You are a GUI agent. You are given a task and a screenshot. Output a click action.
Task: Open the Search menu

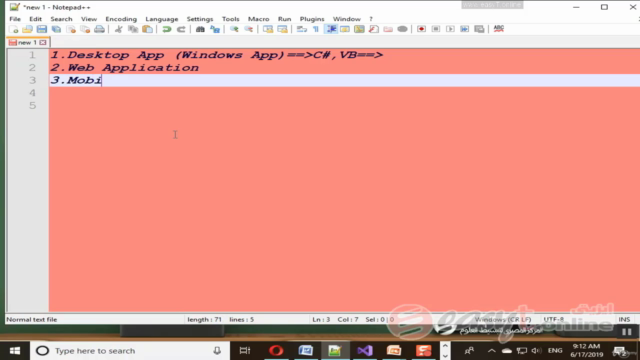point(61,19)
